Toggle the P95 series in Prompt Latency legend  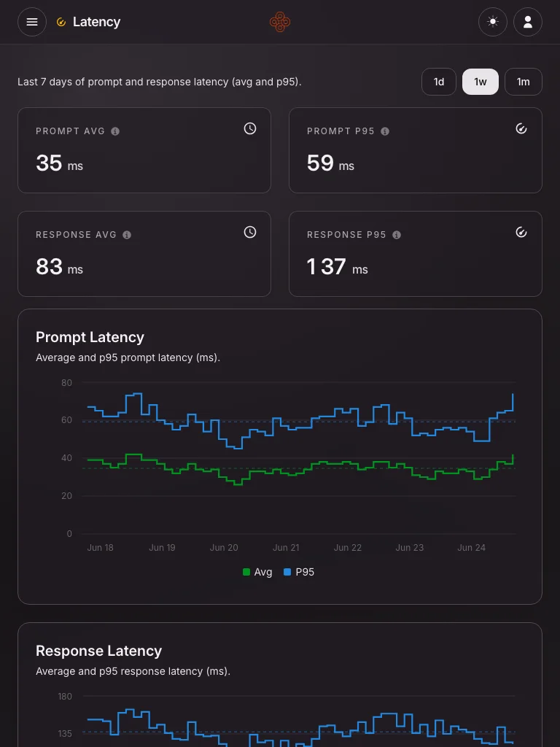pos(299,572)
